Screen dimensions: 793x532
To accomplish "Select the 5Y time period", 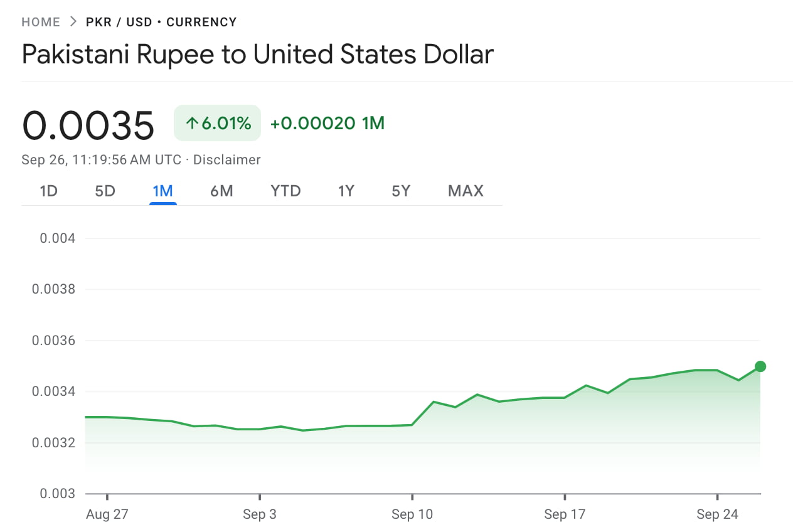I will point(401,191).
